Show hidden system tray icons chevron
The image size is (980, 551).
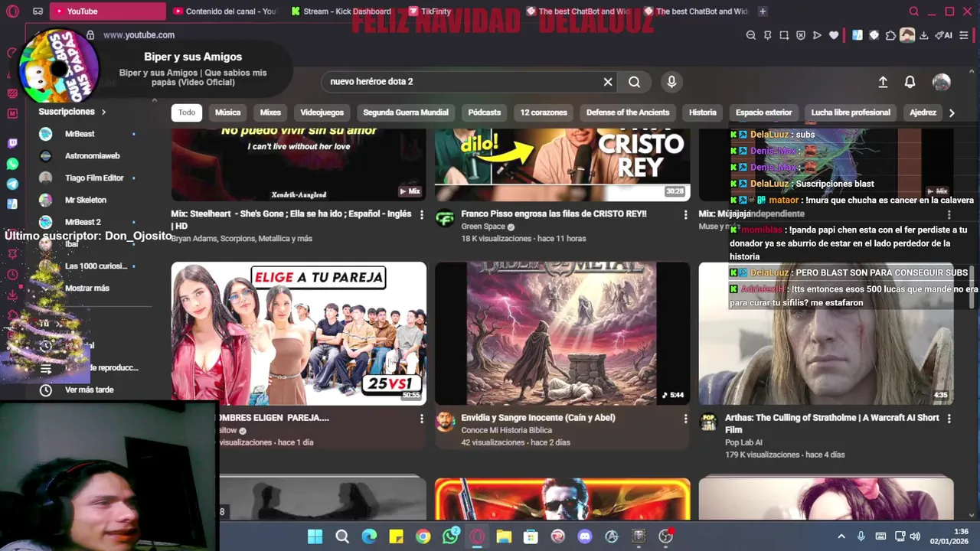[841, 536]
